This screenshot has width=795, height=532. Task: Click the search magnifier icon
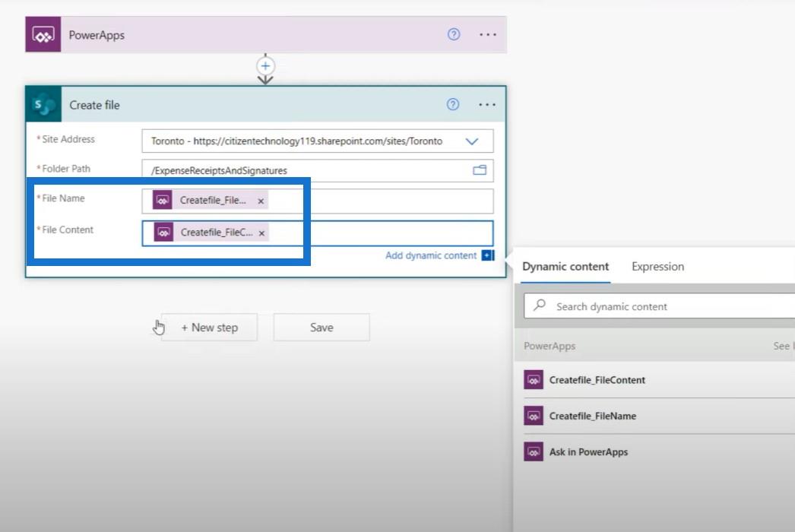540,306
